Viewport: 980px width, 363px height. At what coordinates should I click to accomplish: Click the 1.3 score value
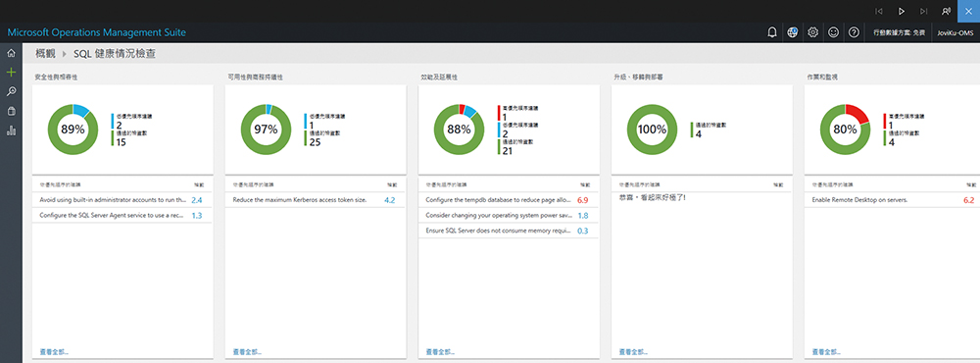197,216
